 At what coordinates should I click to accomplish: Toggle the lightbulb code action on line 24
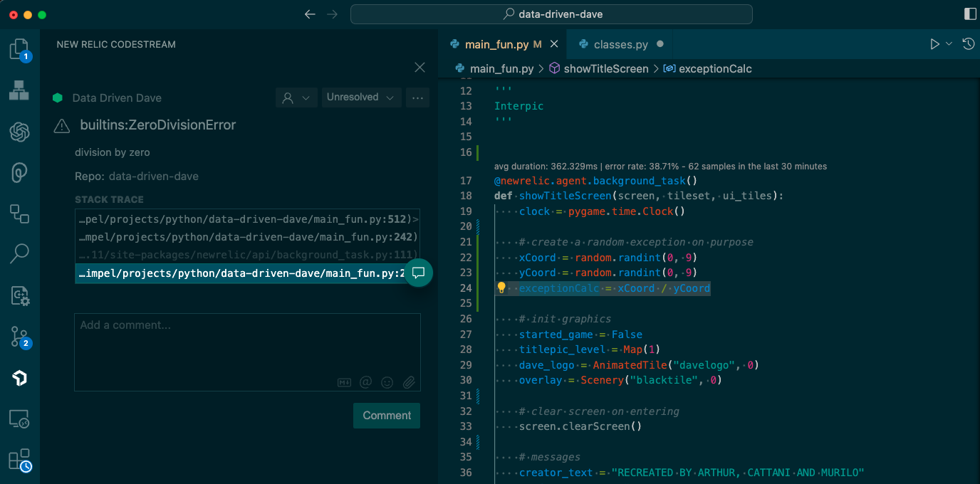click(x=500, y=288)
